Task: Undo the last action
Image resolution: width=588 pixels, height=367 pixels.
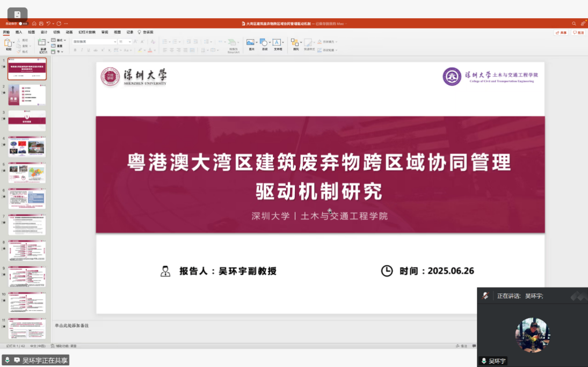Action: point(48,24)
